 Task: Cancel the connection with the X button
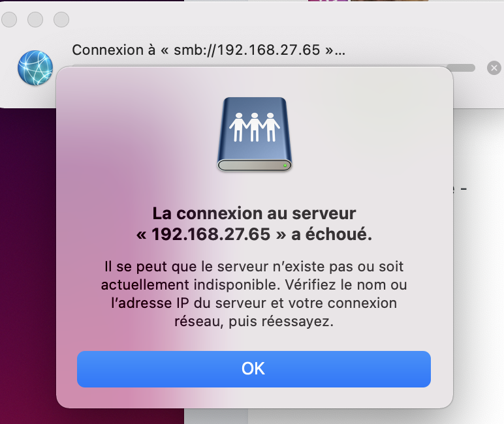coord(494,68)
